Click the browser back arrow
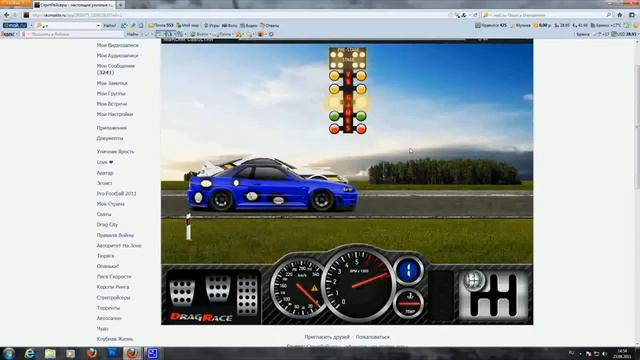640x360 pixels. tap(7, 15)
